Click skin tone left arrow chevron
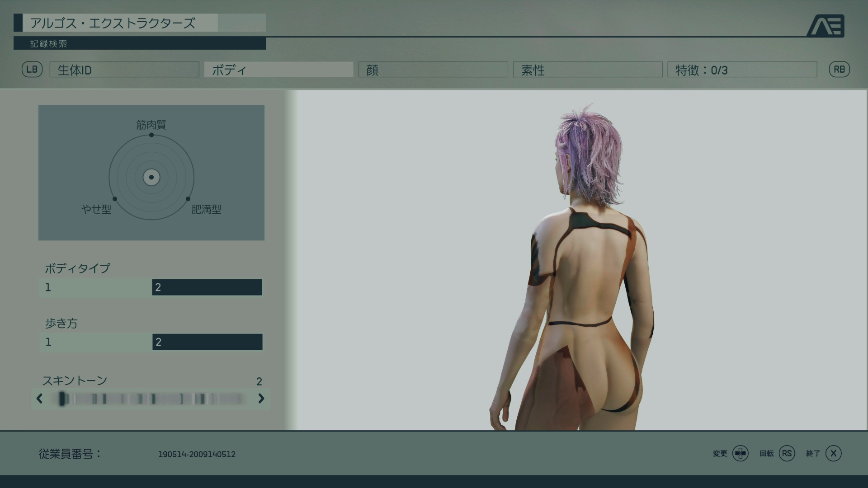 pyautogui.click(x=39, y=399)
